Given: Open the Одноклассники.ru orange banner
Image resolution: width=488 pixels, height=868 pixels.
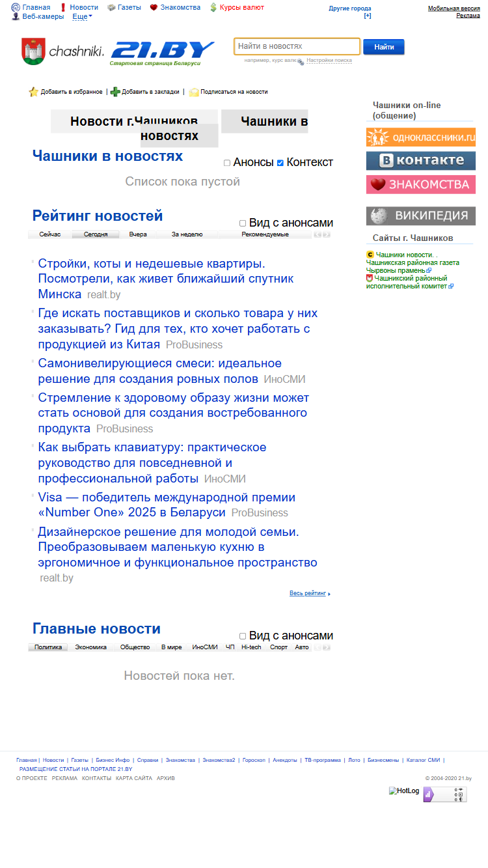Looking at the screenshot, I should point(420,137).
